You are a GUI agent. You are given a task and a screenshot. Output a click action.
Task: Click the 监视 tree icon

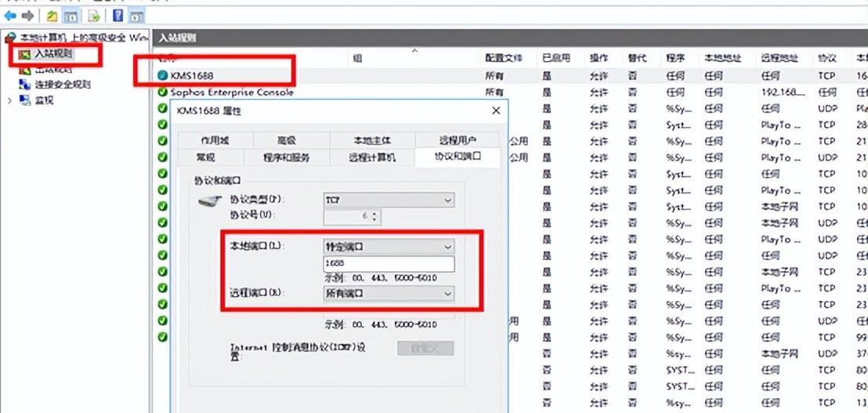(24, 100)
